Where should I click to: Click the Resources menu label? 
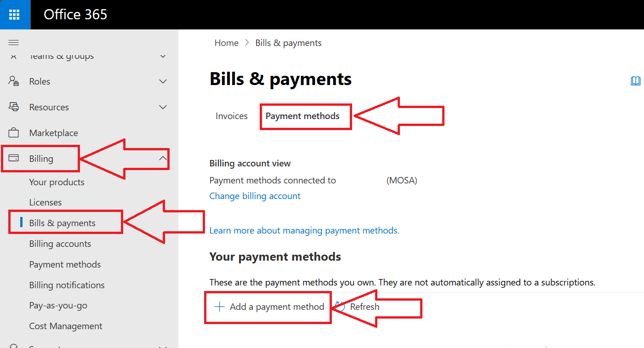(49, 107)
